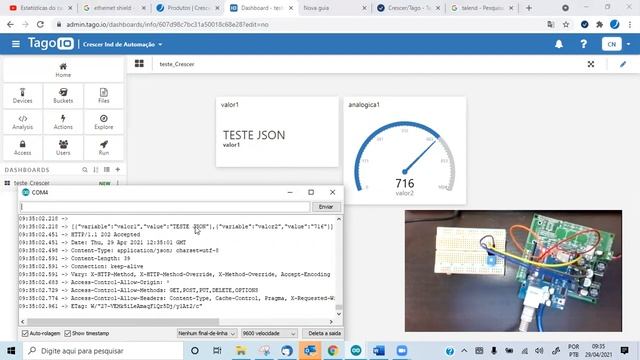Open Word from taskbar

378,351
